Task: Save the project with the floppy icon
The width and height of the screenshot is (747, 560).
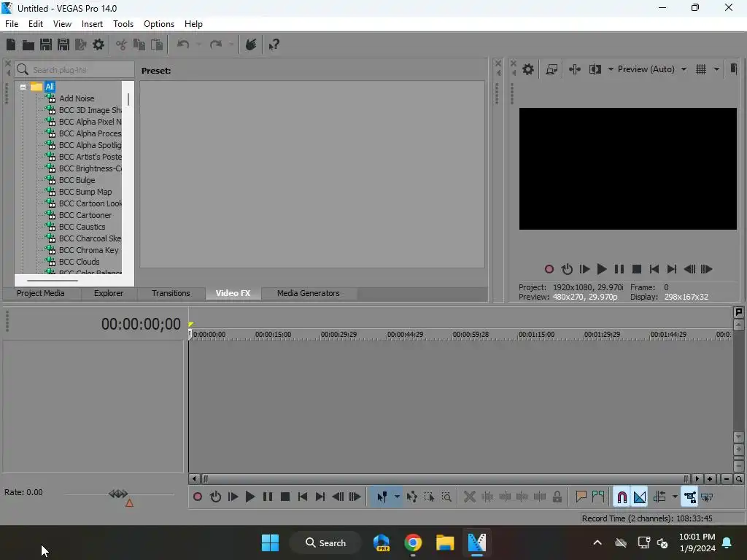Action: 46,44
